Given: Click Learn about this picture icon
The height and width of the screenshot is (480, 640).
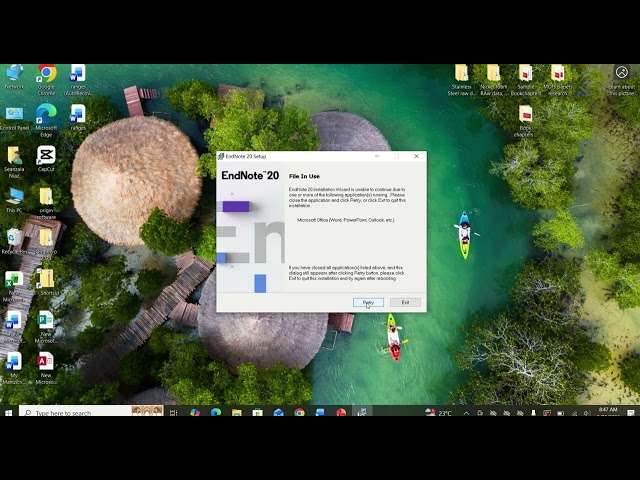Looking at the screenshot, I should [x=622, y=80].
